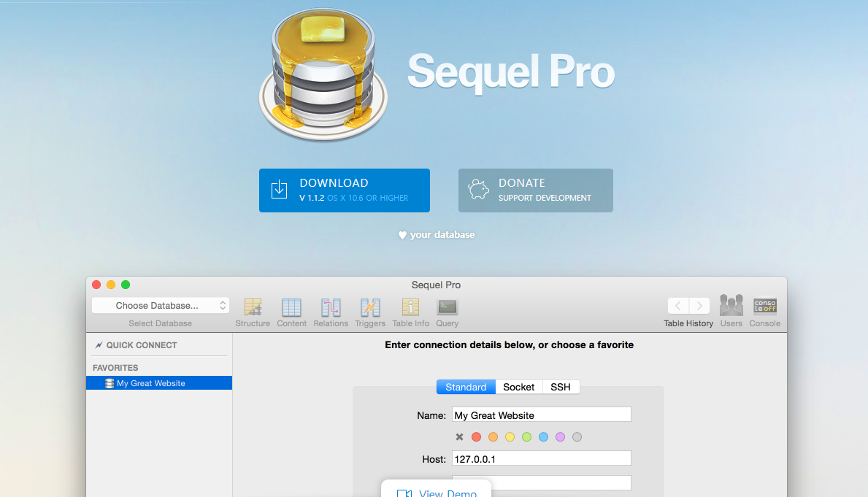Go forward in Table History

pos(699,306)
